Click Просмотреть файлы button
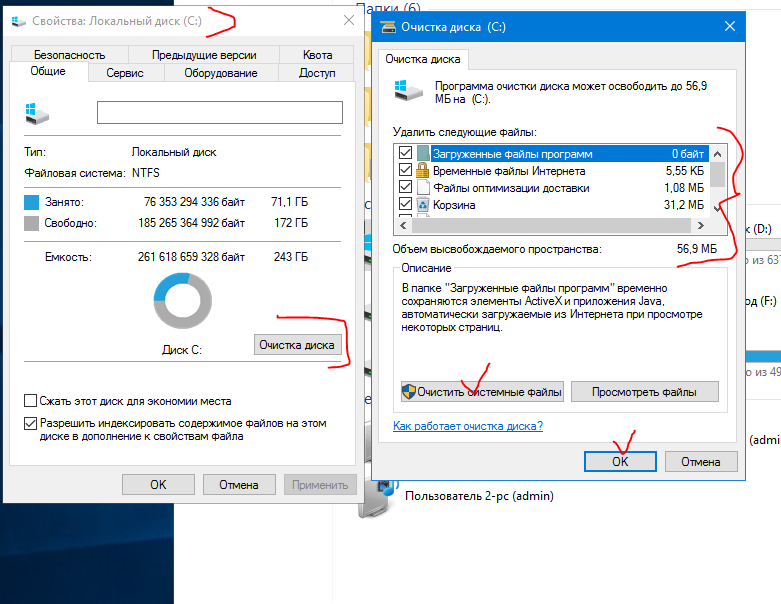The width and height of the screenshot is (781, 604). pos(645,392)
